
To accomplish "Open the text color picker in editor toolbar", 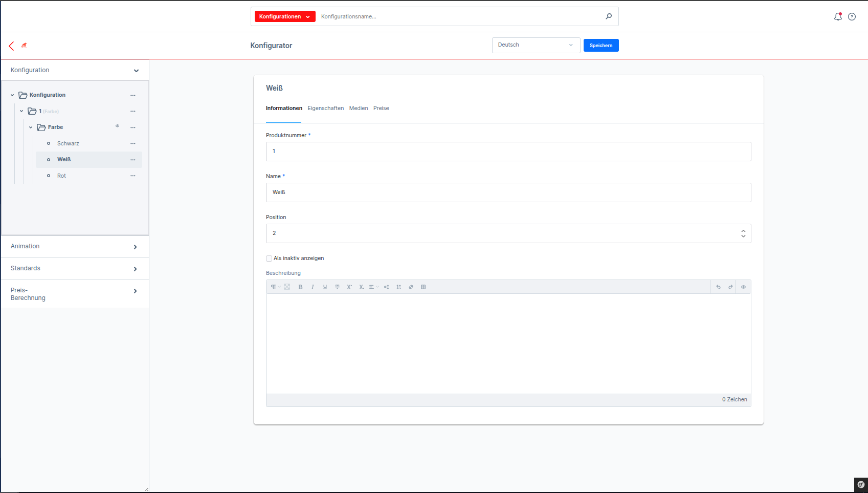I will click(287, 287).
